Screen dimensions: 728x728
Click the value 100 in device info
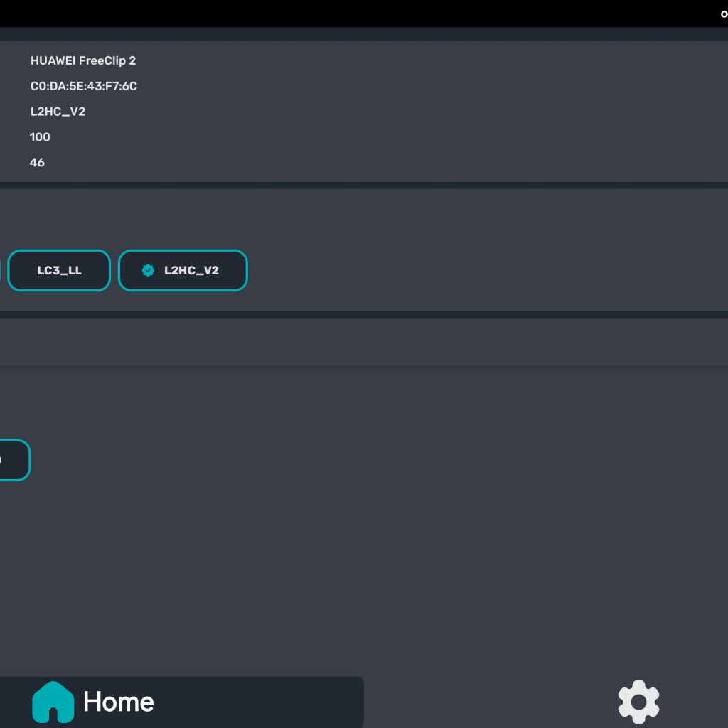(40, 137)
